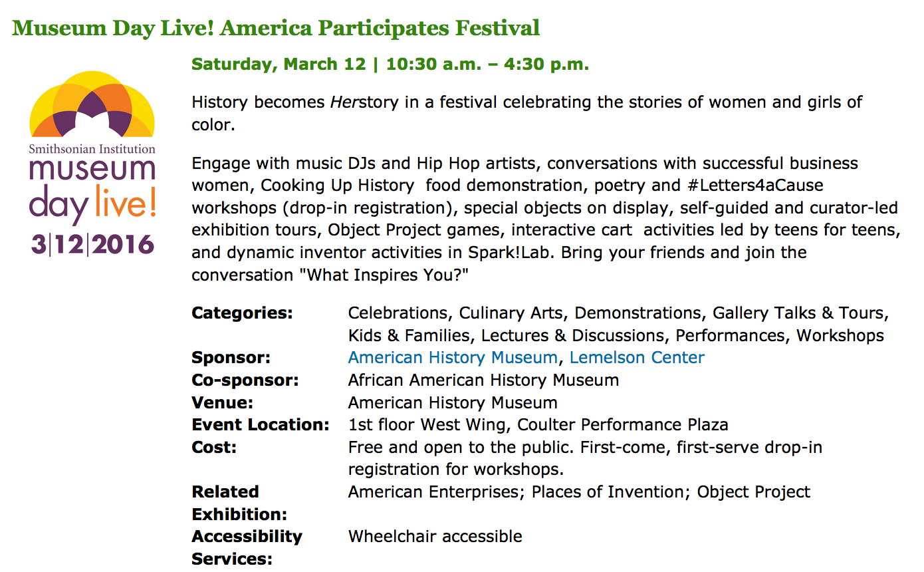The height and width of the screenshot is (572, 924).
Task: Click the Event Location label
Action: (260, 425)
